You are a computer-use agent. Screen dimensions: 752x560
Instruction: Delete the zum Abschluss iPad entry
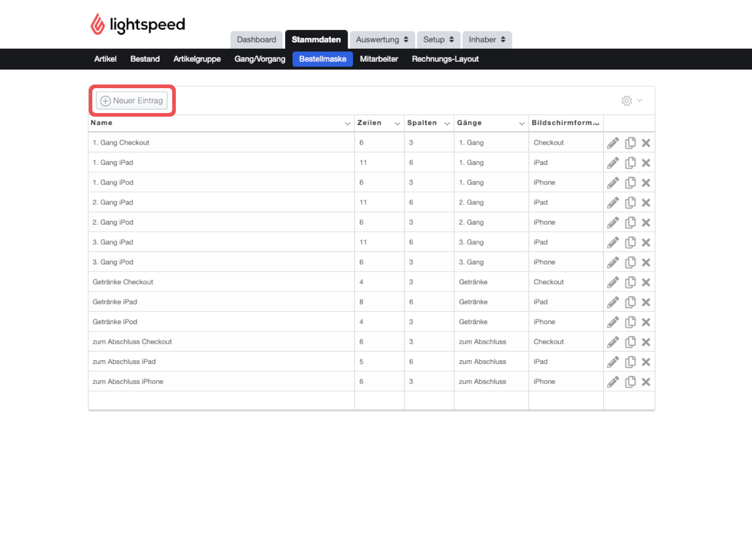(646, 362)
